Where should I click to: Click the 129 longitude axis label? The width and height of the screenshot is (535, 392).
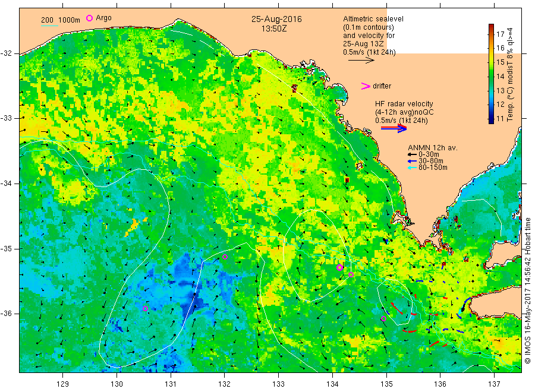63,384
